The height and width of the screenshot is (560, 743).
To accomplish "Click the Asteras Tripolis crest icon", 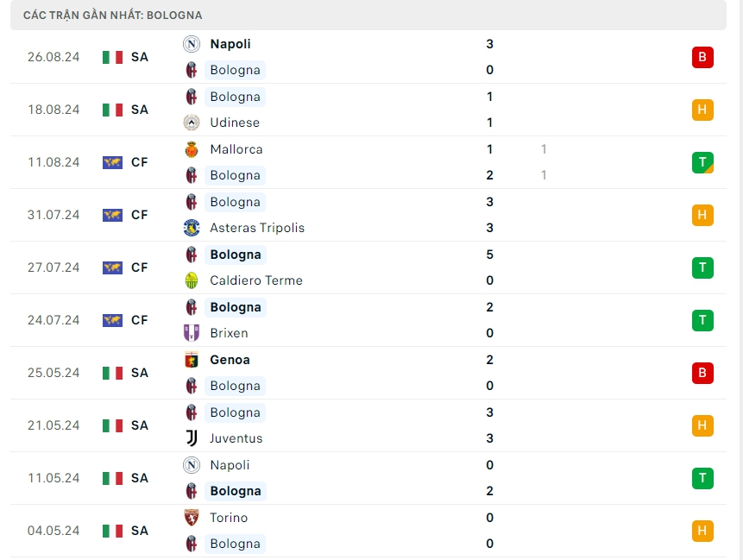I will [192, 228].
